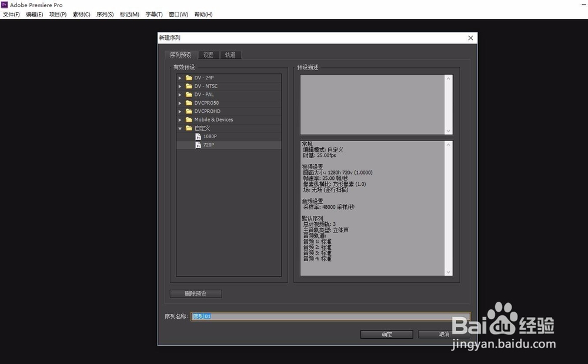
Task: Open the 序列(S) menu
Action: (x=105, y=14)
